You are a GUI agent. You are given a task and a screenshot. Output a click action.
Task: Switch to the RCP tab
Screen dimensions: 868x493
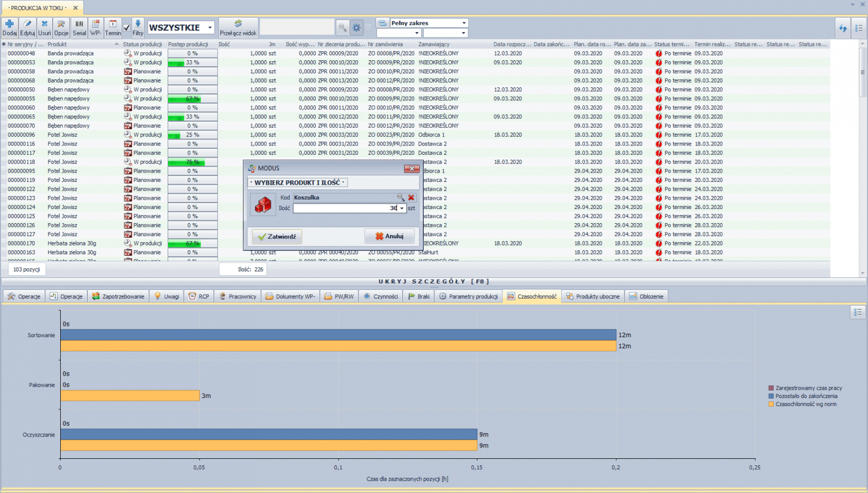coord(199,296)
